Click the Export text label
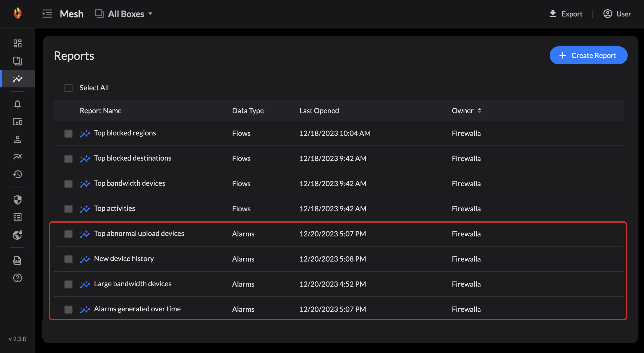Image resolution: width=644 pixels, height=353 pixels. point(572,14)
